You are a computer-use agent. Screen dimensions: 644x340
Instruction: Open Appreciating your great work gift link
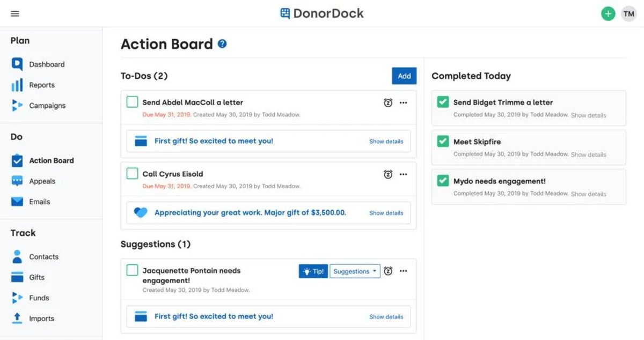point(250,212)
